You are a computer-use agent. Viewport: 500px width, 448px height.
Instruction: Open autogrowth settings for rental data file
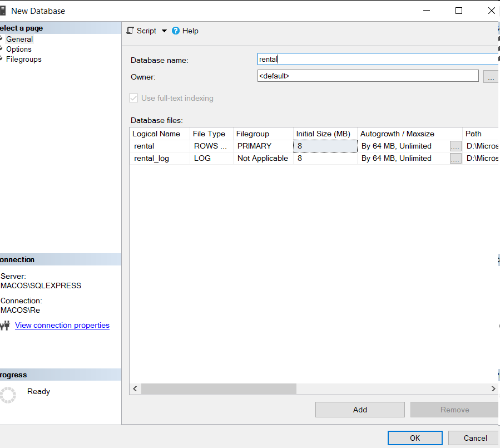click(x=456, y=146)
